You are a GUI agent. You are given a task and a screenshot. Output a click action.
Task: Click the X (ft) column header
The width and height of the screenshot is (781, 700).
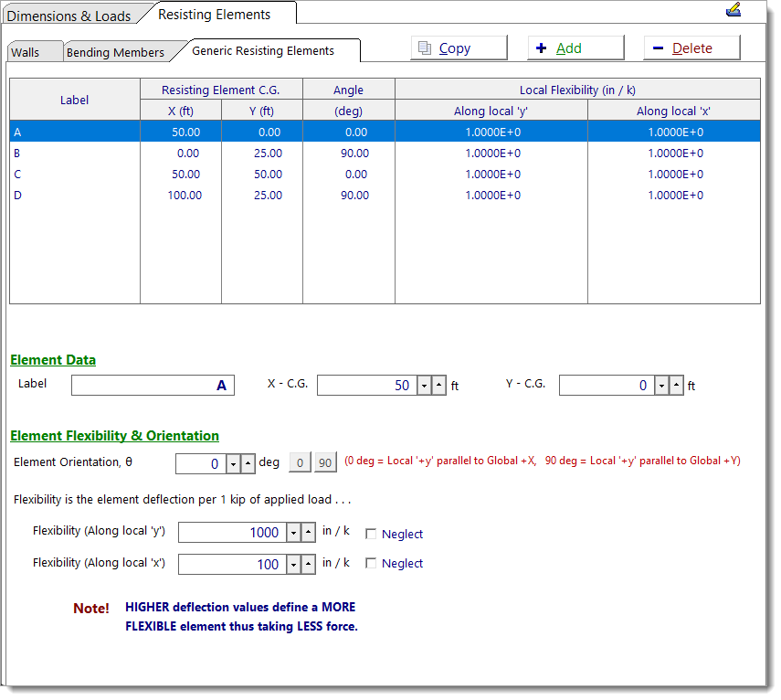[181, 111]
